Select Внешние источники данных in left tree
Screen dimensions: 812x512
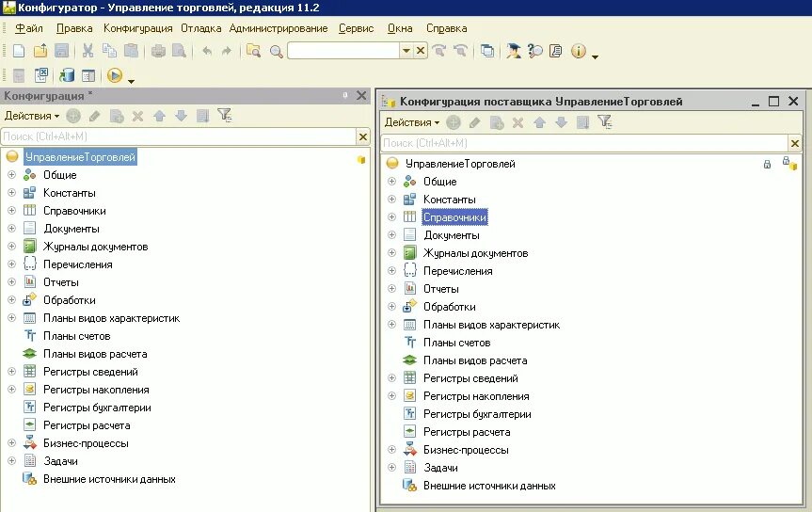click(109, 479)
